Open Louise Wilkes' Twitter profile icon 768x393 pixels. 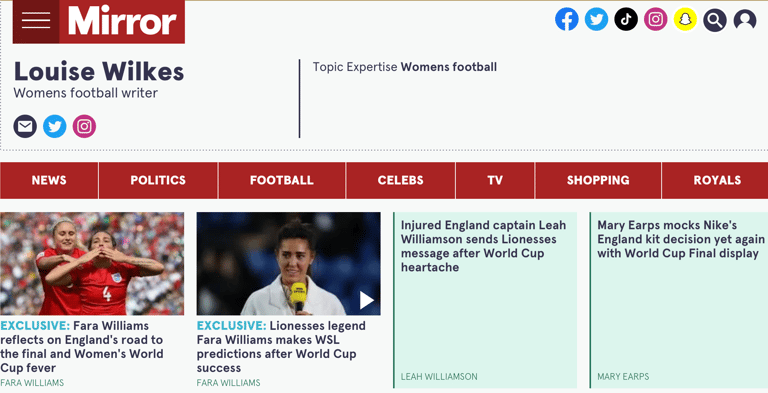coord(54,126)
